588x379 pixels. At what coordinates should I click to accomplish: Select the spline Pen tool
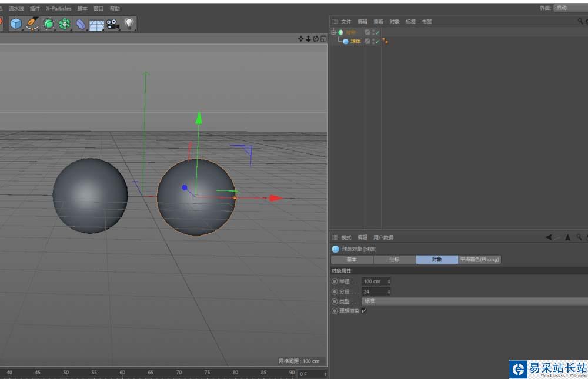coord(32,24)
